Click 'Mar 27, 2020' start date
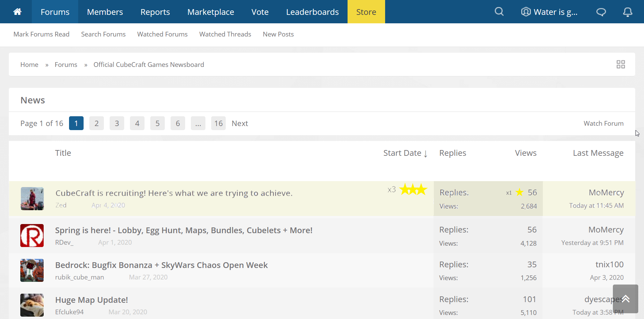 148,277
